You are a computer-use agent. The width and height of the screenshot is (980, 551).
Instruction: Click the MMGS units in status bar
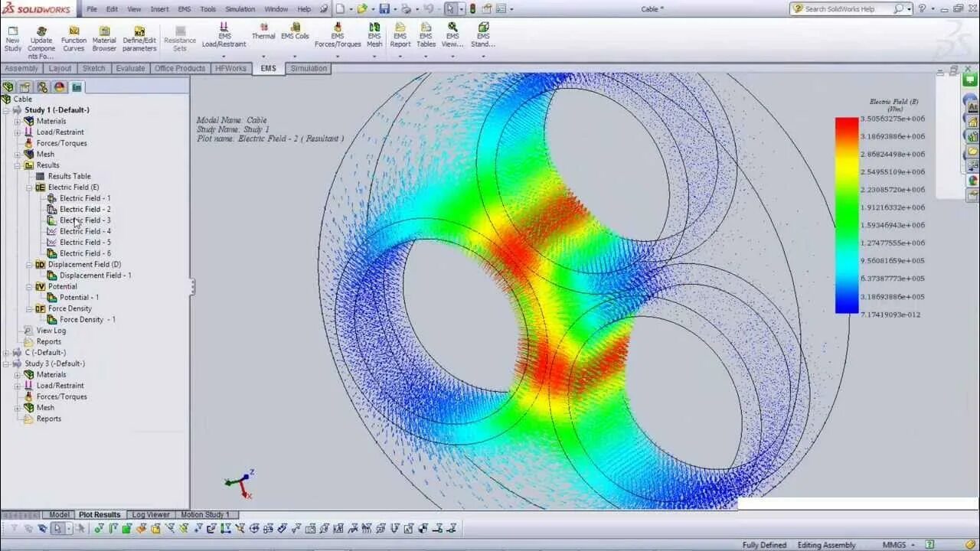click(894, 545)
